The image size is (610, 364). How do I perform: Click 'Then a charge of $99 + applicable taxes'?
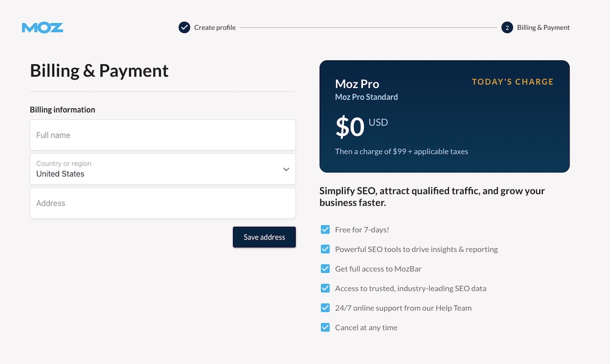point(402,151)
